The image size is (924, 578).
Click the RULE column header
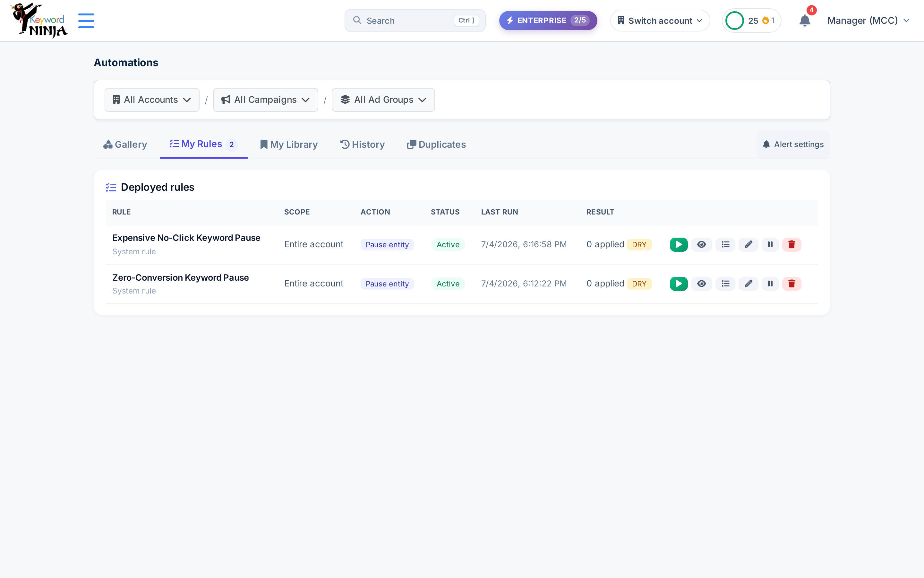(121, 212)
